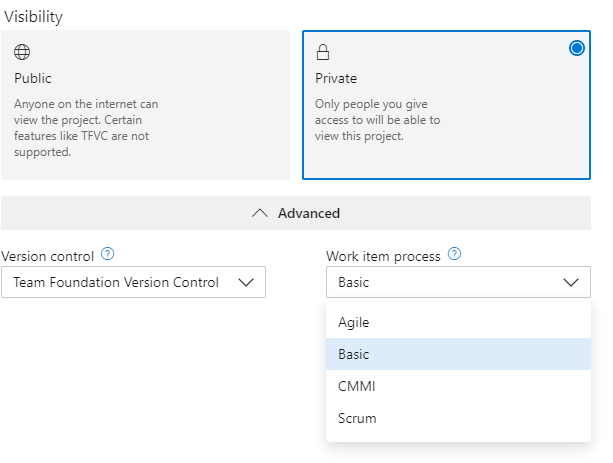
Task: Open the Work item process help icon
Action: [454, 255]
